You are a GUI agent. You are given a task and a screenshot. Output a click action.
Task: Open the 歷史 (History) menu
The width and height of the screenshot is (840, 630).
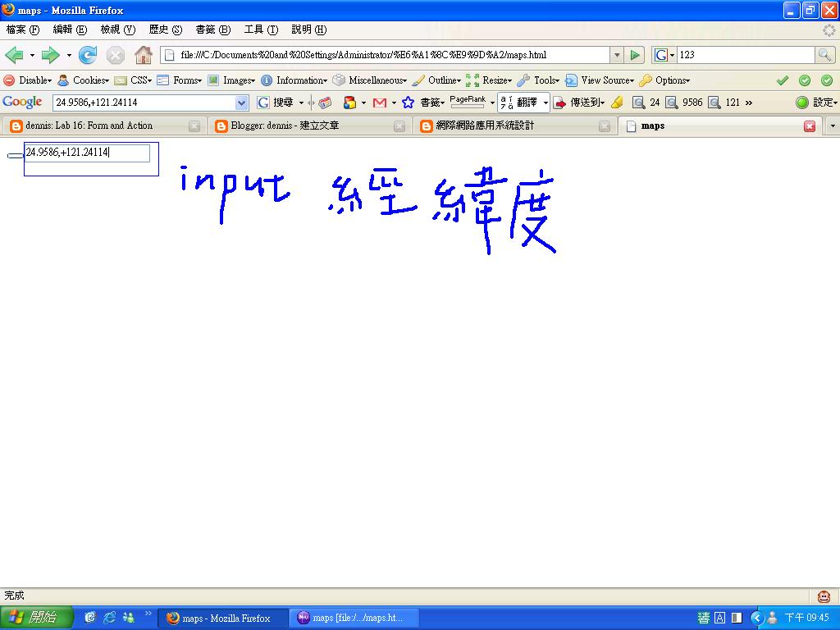[165, 30]
